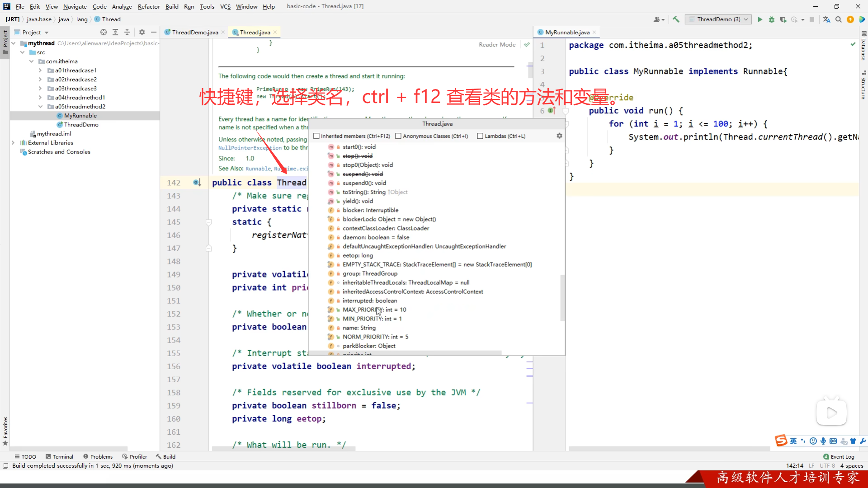Collapse all in Project panel

pos(127,32)
